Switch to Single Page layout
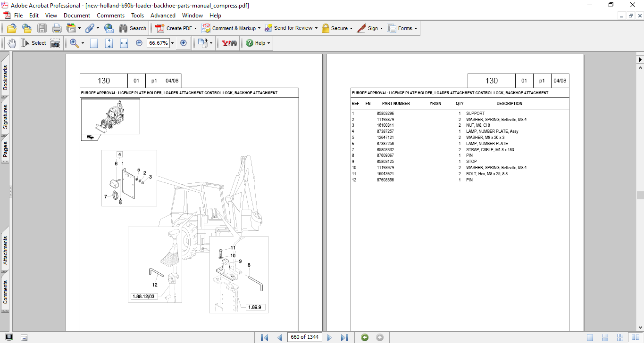 590,337
